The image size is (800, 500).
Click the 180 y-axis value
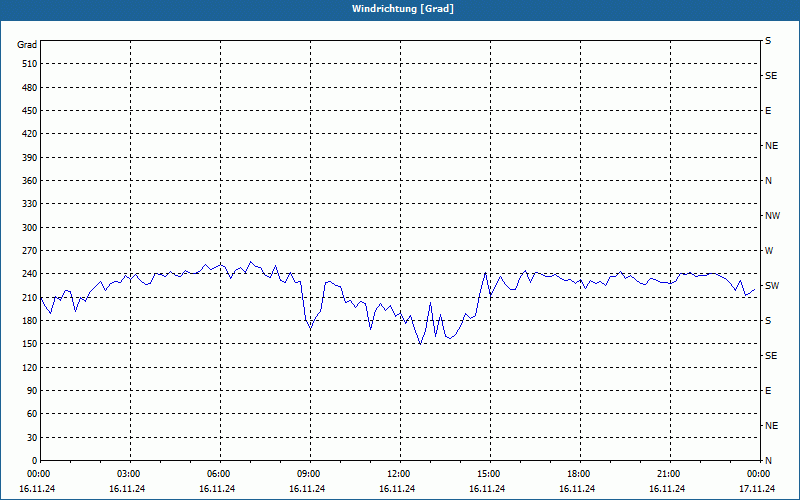pyautogui.click(x=30, y=321)
